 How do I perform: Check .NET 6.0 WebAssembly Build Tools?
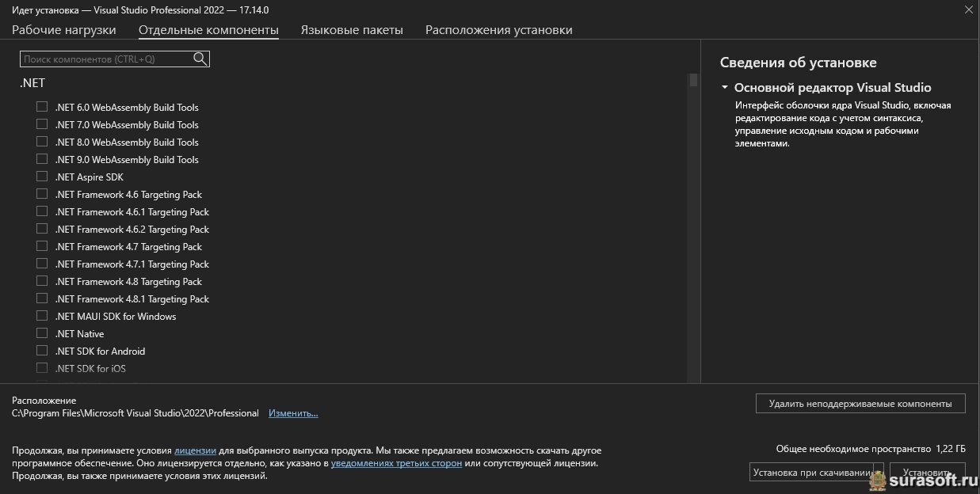pyautogui.click(x=42, y=107)
